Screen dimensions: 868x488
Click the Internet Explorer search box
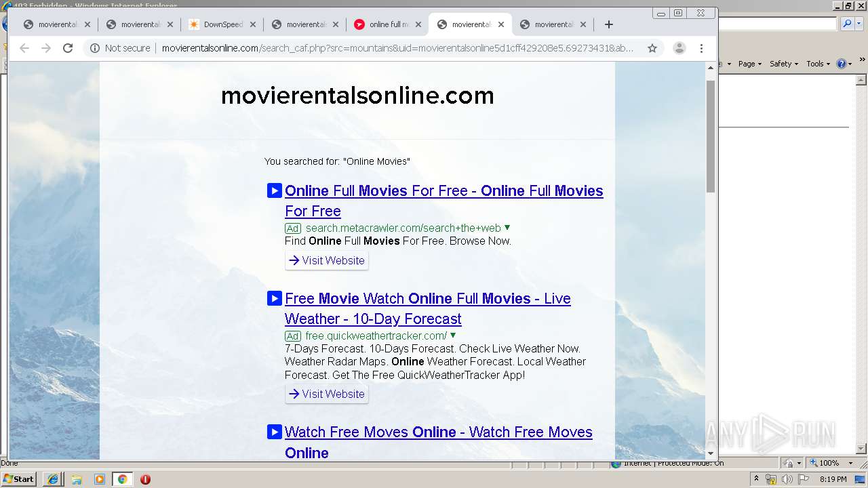coord(778,24)
